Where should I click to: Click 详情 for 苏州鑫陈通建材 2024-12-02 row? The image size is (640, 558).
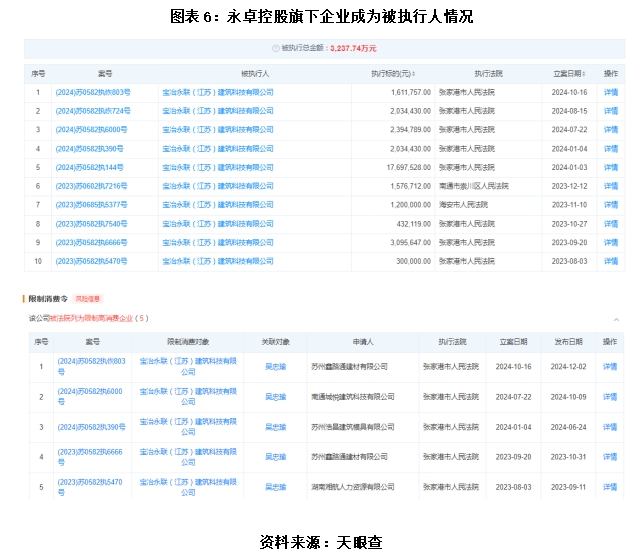click(x=610, y=367)
